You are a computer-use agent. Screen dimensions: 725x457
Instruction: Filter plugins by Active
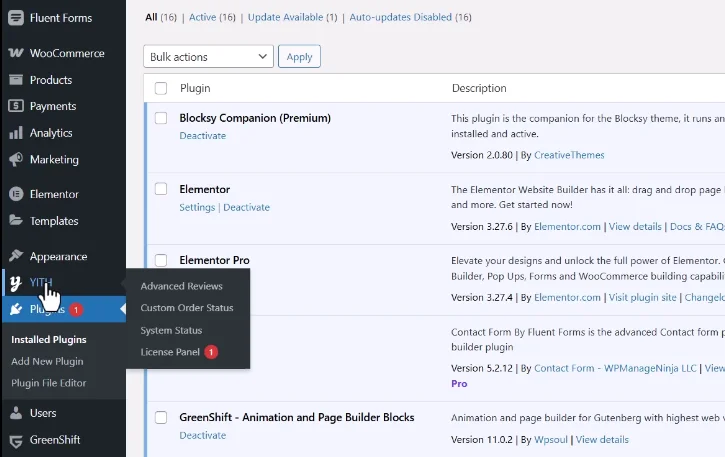tap(202, 17)
